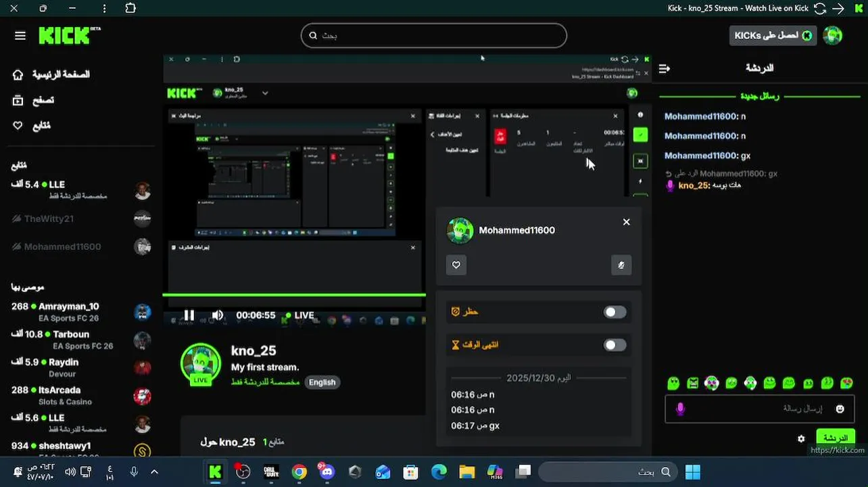Image resolution: width=868 pixels, height=487 pixels.
Task: Open LLE channel with 5.4 viewers
Action: pos(81,189)
